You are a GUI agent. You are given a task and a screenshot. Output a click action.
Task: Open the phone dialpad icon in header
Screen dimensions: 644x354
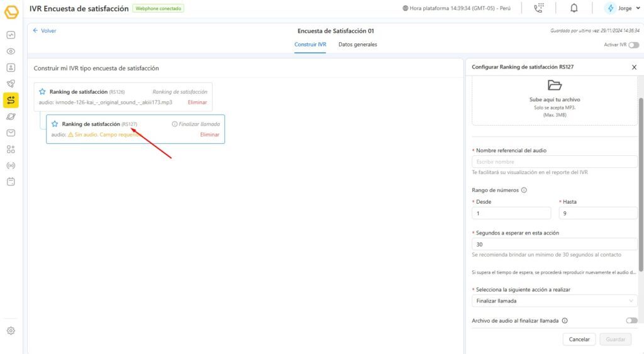(x=538, y=8)
